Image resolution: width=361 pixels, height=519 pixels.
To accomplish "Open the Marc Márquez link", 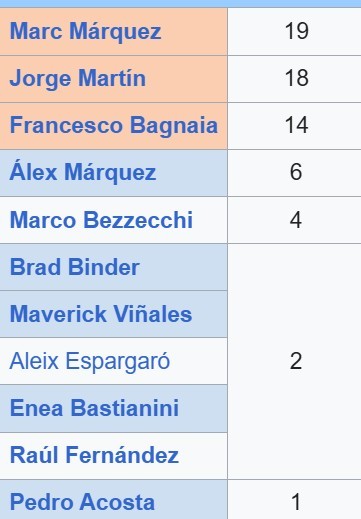I will [x=85, y=32].
